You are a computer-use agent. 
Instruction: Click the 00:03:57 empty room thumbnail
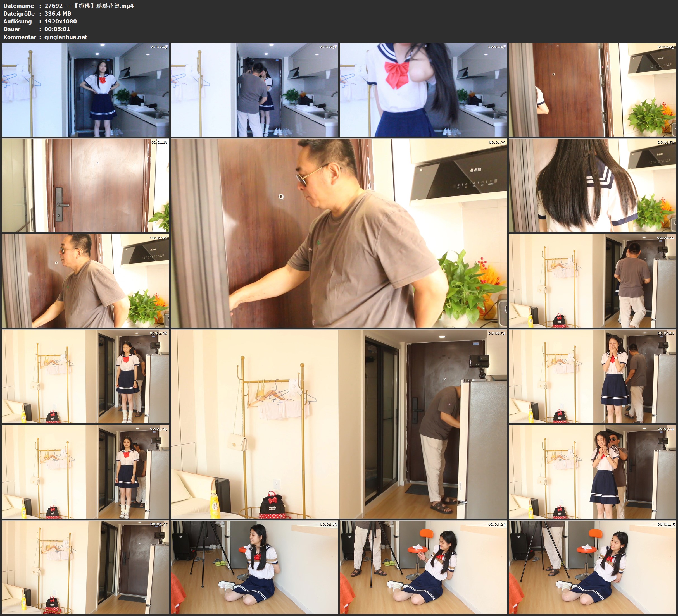(85, 567)
